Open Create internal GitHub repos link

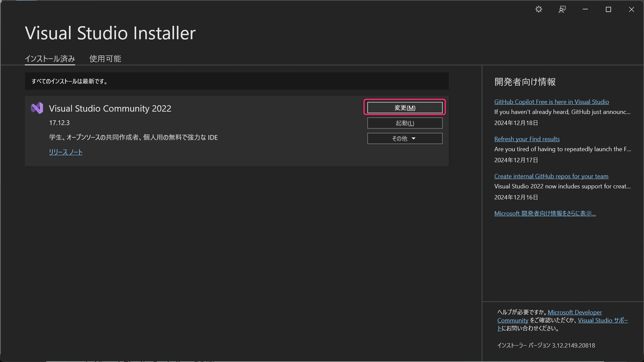(551, 176)
